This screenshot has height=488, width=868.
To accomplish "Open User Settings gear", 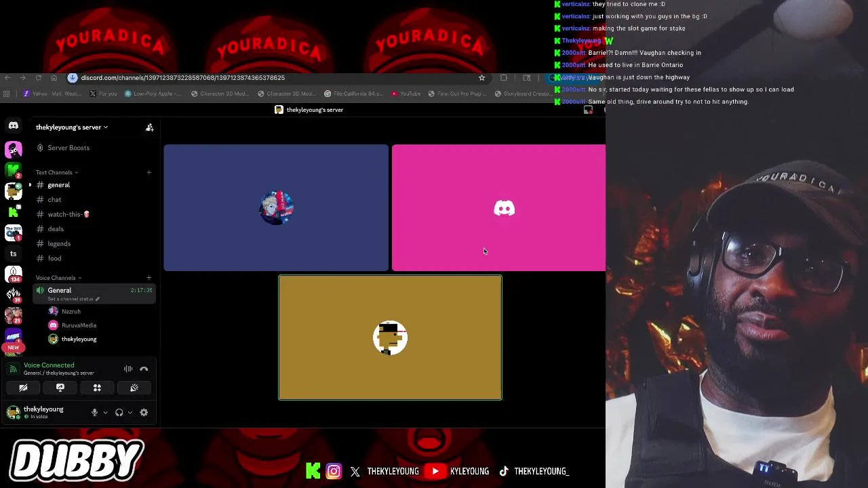I will click(x=144, y=412).
